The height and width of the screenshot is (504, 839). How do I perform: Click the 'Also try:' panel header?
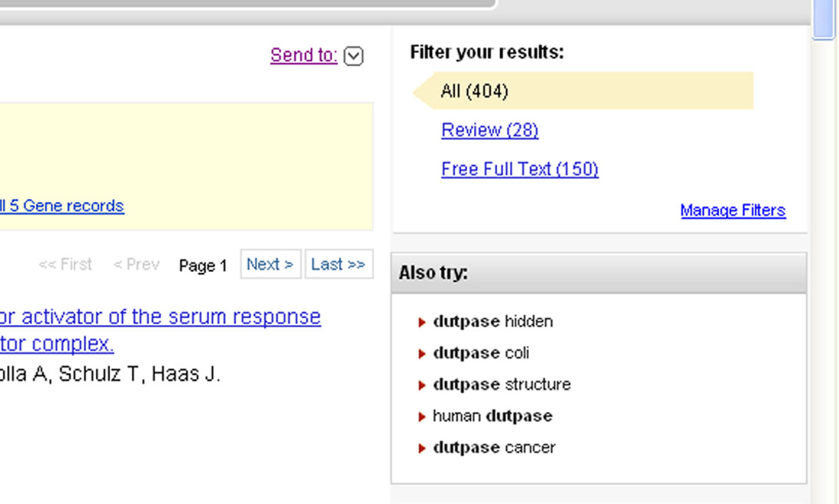(x=599, y=274)
